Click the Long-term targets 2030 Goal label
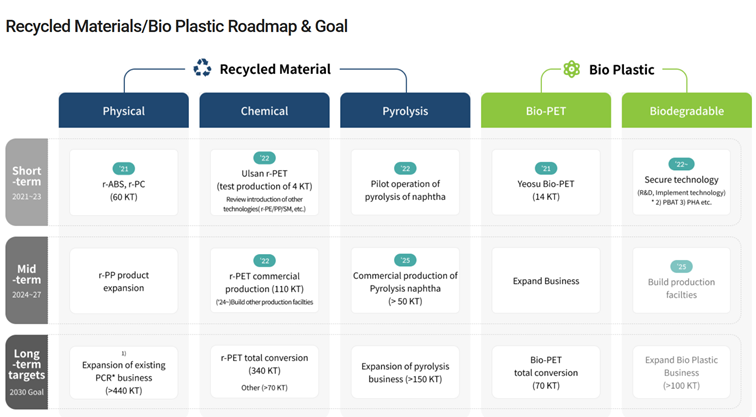The height and width of the screenshot is (417, 756). click(x=27, y=372)
